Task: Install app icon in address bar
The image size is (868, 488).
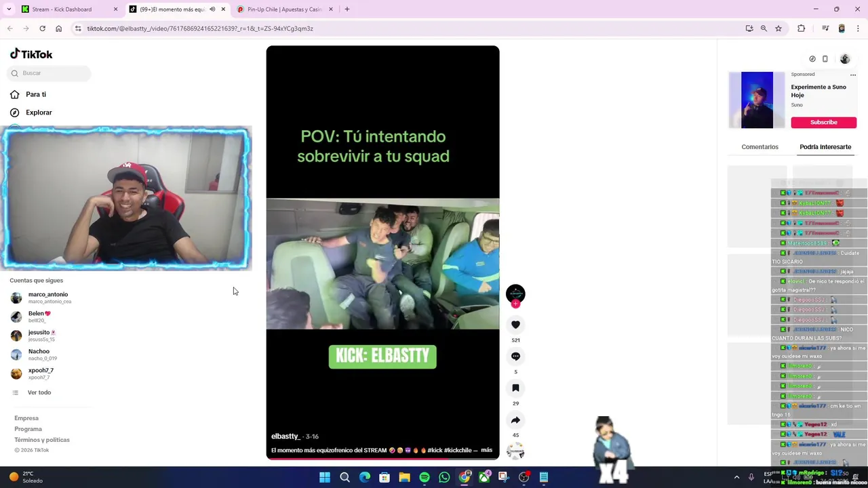Action: point(749,28)
